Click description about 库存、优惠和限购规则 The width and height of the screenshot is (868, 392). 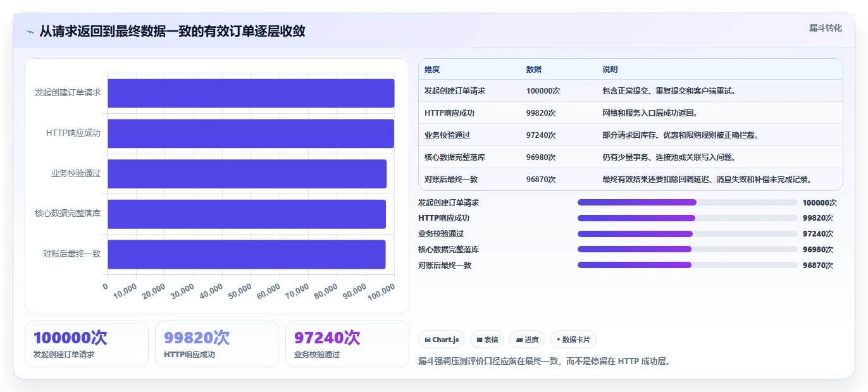click(x=681, y=135)
